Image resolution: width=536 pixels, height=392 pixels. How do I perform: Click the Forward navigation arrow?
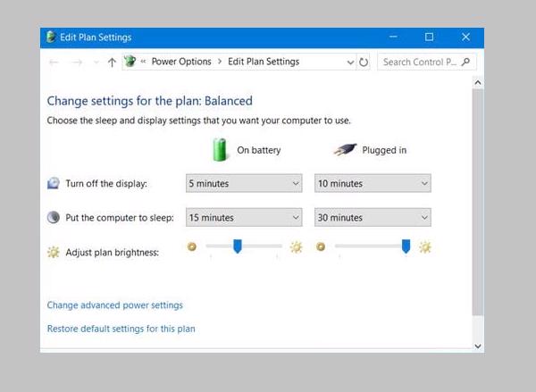tap(79, 63)
